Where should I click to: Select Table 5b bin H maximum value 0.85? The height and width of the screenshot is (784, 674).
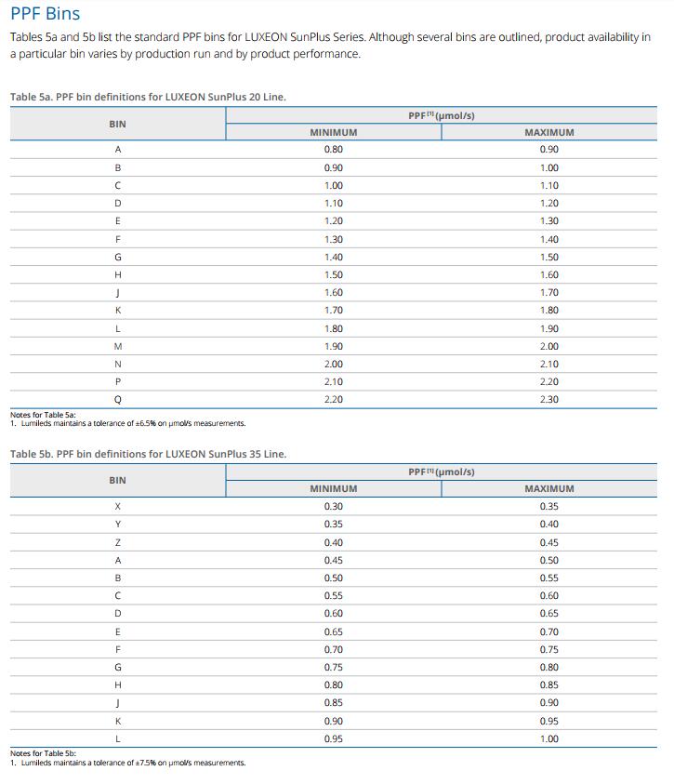click(x=549, y=685)
